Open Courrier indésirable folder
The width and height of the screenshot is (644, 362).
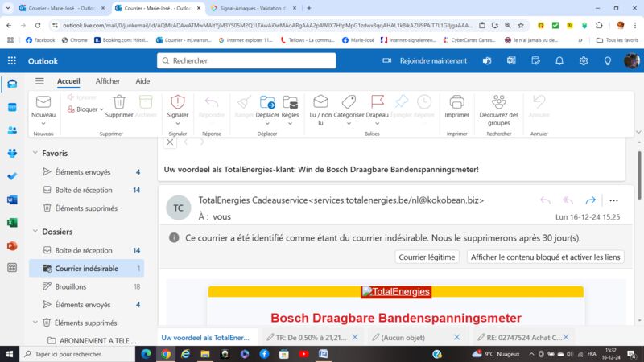[x=87, y=269]
